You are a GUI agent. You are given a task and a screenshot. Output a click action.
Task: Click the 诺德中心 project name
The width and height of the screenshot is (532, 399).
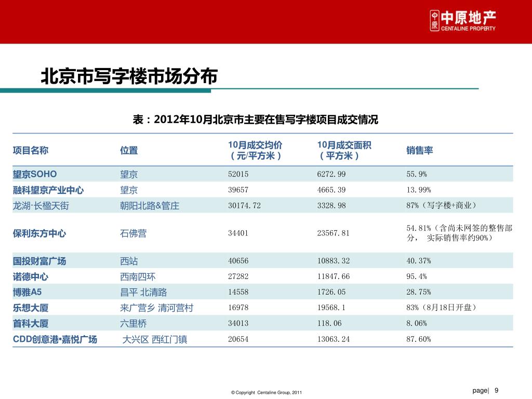click(31, 277)
